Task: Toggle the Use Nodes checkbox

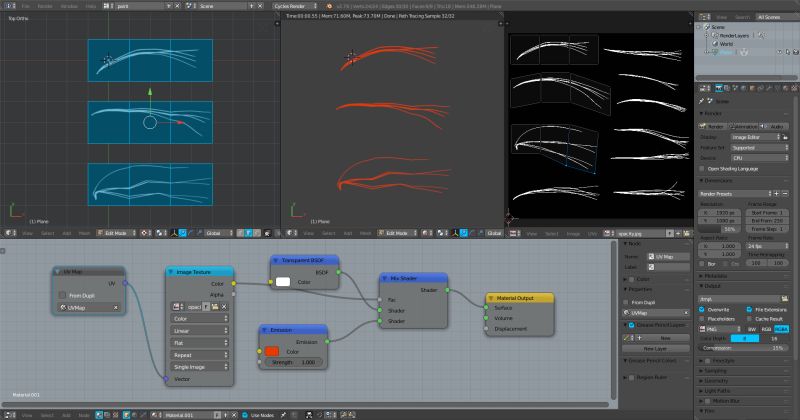Action: tap(245, 415)
